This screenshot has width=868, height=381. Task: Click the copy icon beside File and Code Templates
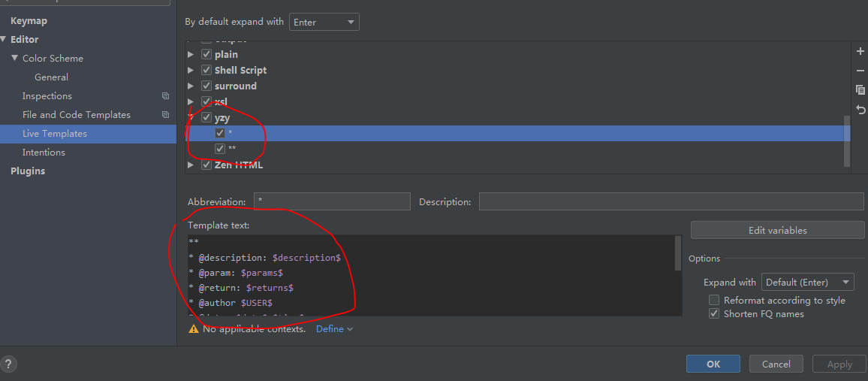(x=165, y=115)
